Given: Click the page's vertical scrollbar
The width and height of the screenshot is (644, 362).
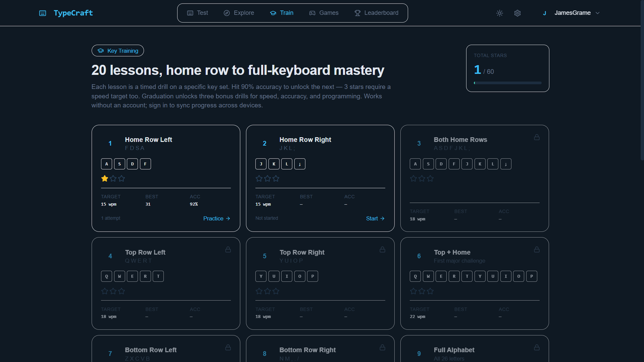Looking at the screenshot, I should [x=642, y=80].
